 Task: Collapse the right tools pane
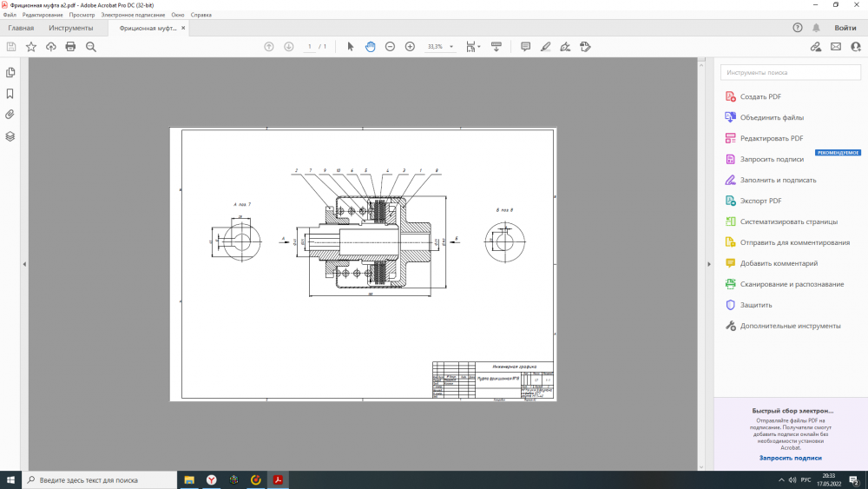(x=707, y=264)
